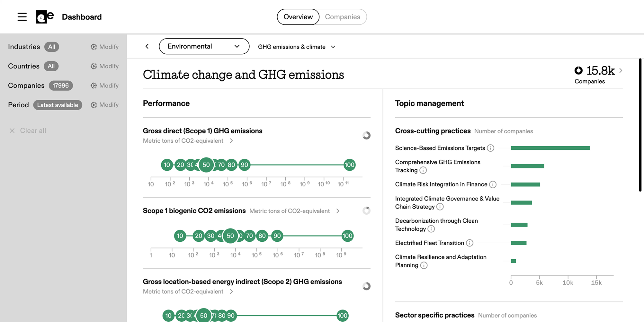Open the hamburger navigation menu
Image resolution: width=644 pixels, height=322 pixels.
point(22,17)
